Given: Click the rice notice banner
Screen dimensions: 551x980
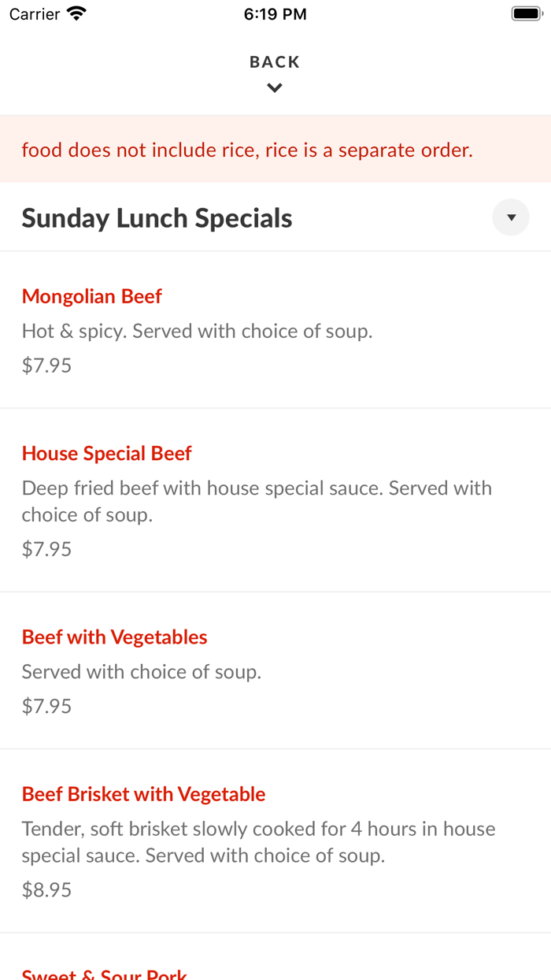Looking at the screenshot, I should pos(247,149).
